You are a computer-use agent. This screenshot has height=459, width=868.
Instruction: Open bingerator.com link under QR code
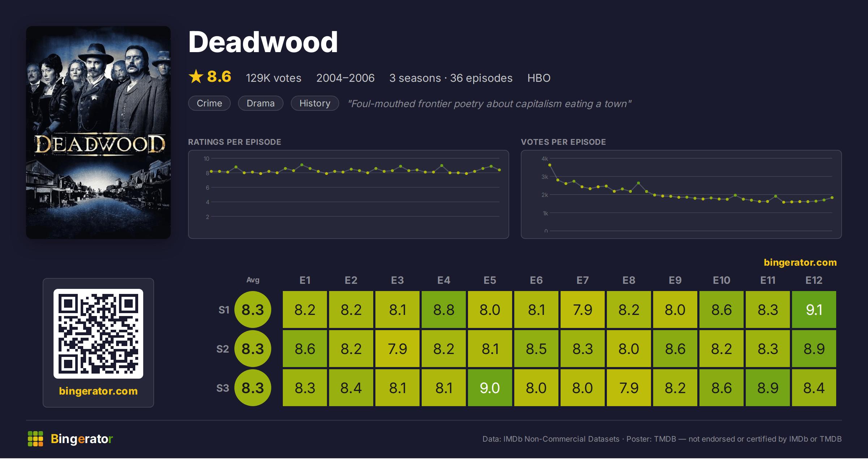pos(98,391)
